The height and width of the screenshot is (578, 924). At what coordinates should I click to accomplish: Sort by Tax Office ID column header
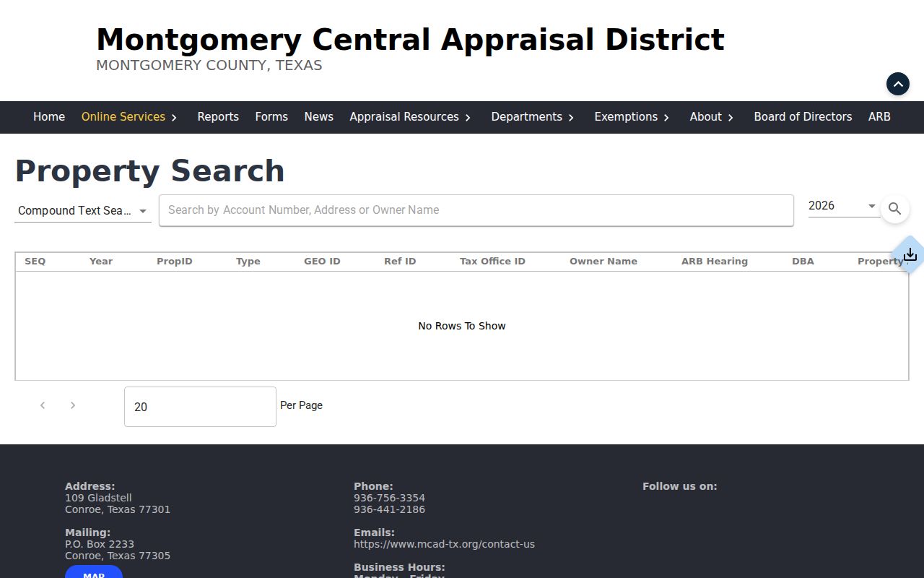(x=492, y=262)
